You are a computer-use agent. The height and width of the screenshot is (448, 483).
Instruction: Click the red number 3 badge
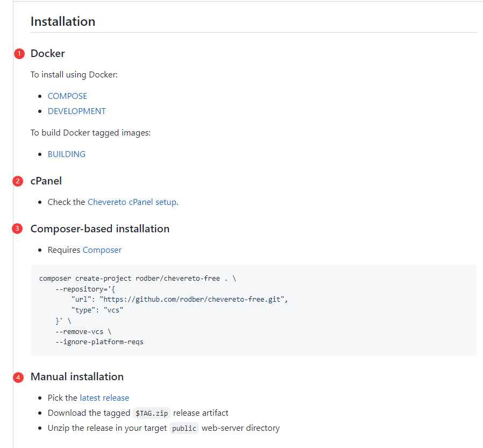click(x=18, y=229)
